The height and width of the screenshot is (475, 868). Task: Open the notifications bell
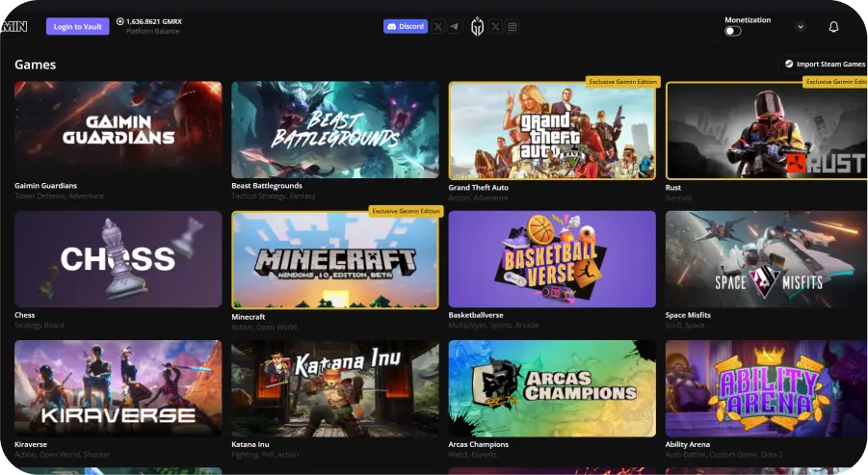click(833, 27)
